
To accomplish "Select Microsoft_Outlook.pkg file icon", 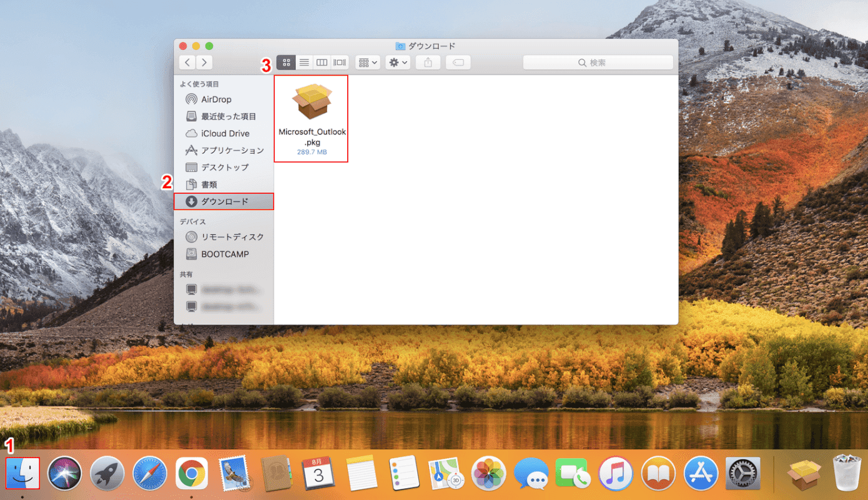I will 312,101.
